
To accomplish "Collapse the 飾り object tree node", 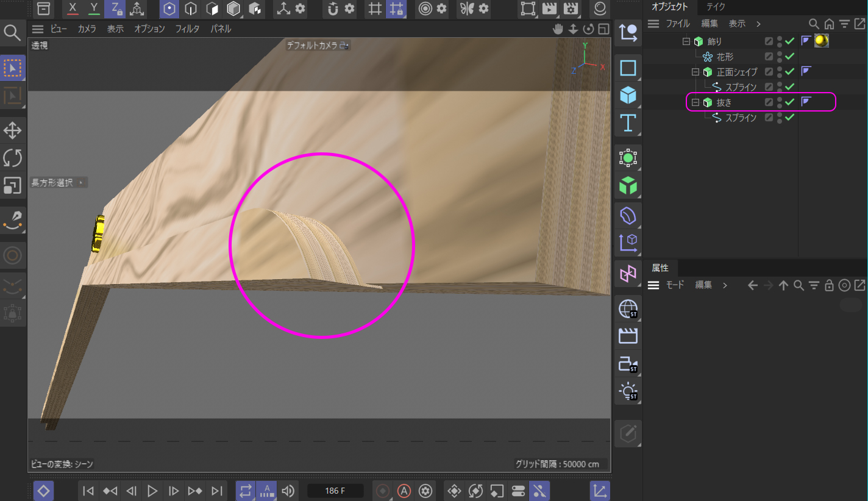I will click(686, 41).
